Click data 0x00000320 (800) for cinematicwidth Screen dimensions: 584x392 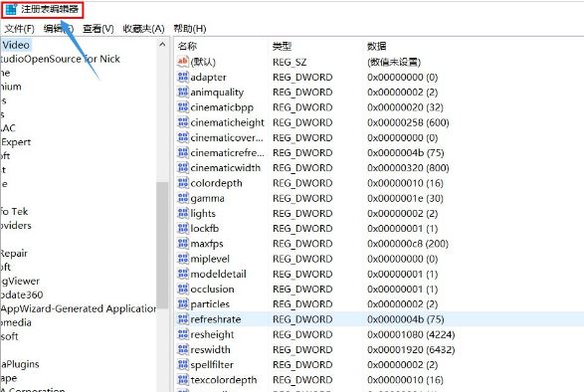[x=408, y=168]
